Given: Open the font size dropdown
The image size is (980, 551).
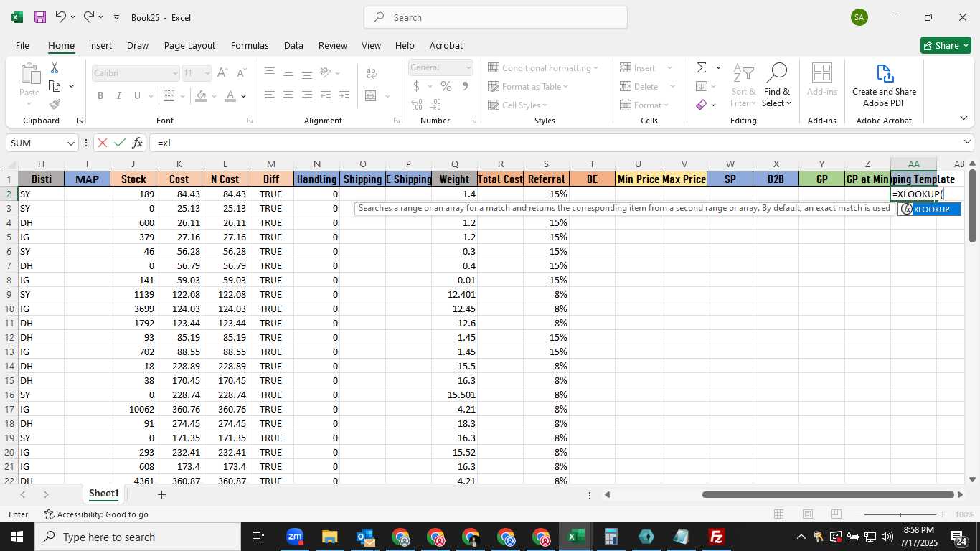Looking at the screenshot, I should coord(207,73).
